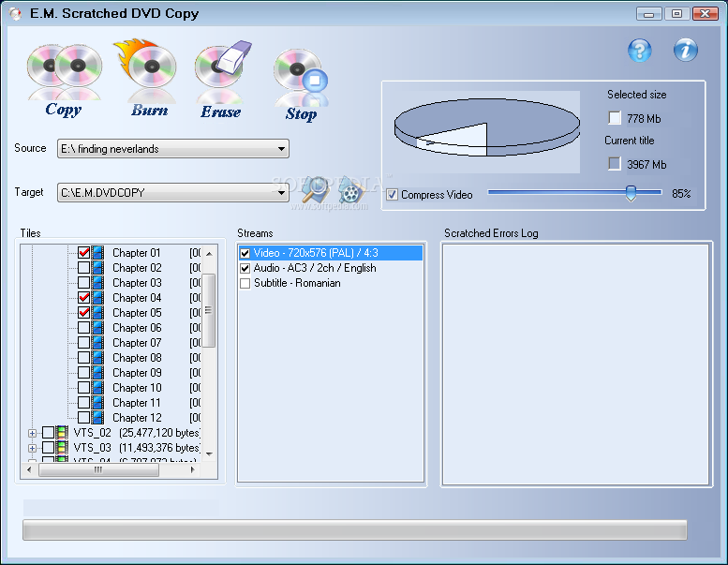Click the Erase disc icon

(222, 70)
